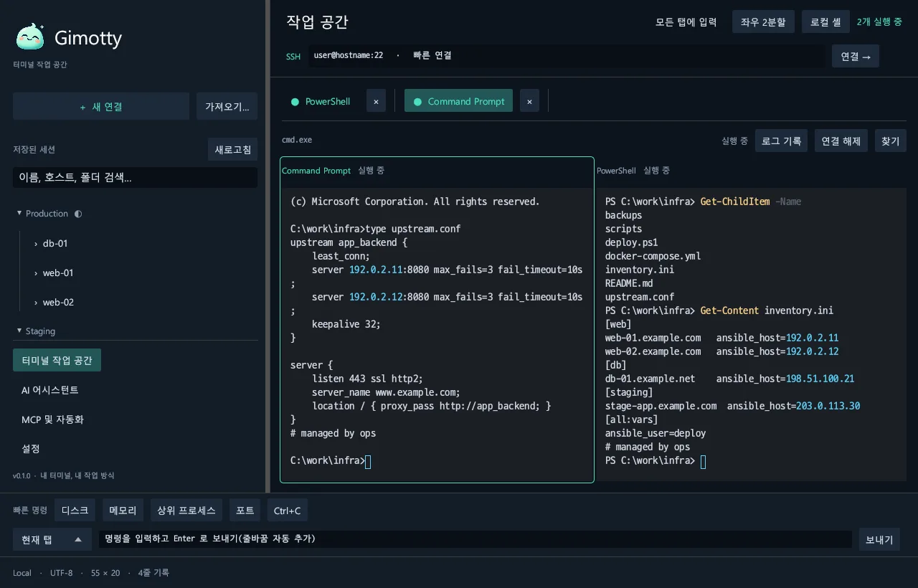The height and width of the screenshot is (588, 918).
Task: Expand the web-02 session
Action: [35, 303]
